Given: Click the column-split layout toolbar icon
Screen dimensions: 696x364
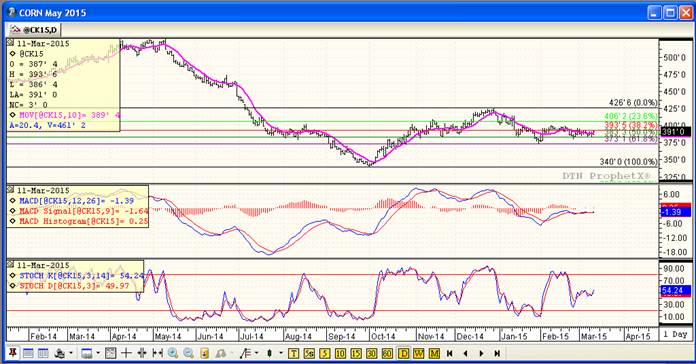Looking at the screenshot, I should pyautogui.click(x=43, y=353).
